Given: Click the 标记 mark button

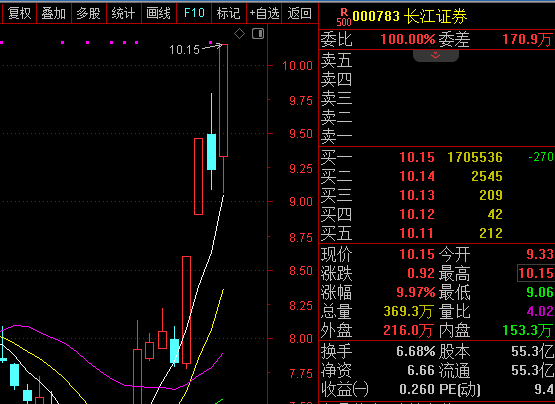Looking at the screenshot, I should pos(229,13).
